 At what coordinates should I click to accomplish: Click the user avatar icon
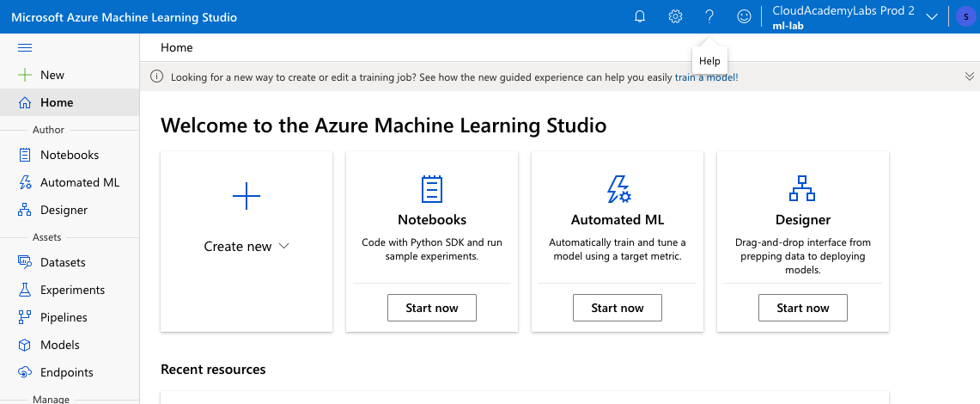tap(966, 17)
